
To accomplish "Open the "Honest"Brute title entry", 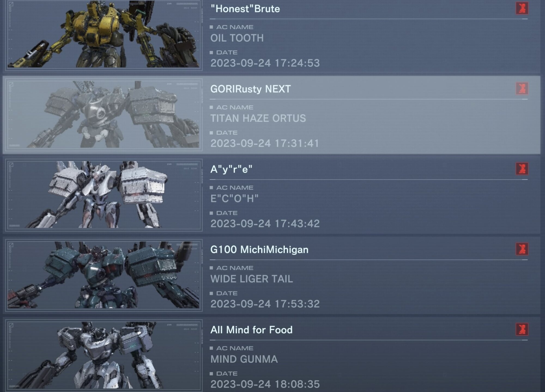I will click(245, 9).
